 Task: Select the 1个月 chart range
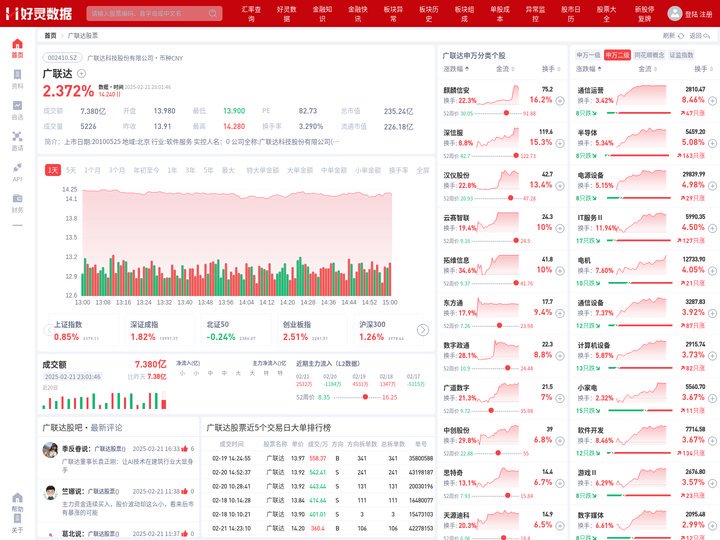point(92,170)
